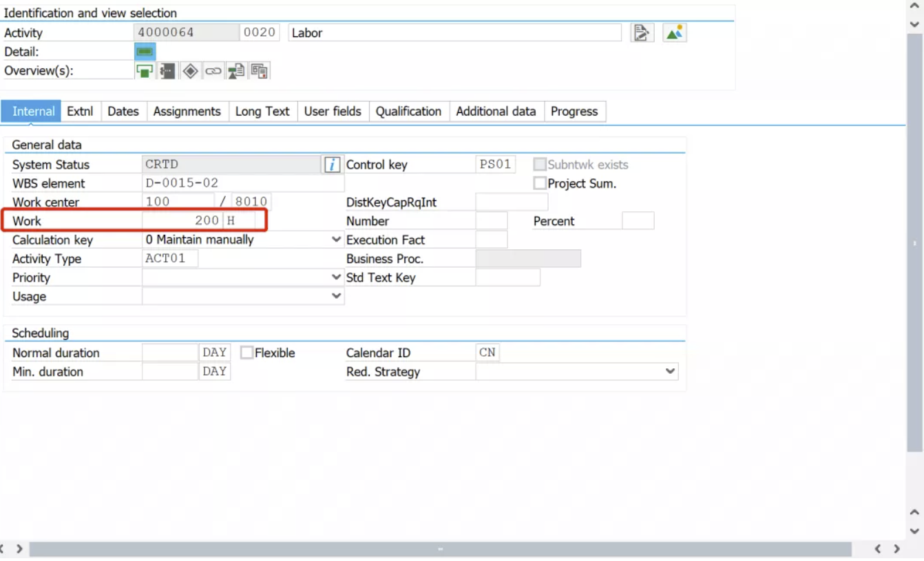This screenshot has height=561, width=924.
Task: Click the Work field showing 200
Action: pyautogui.click(x=182, y=221)
